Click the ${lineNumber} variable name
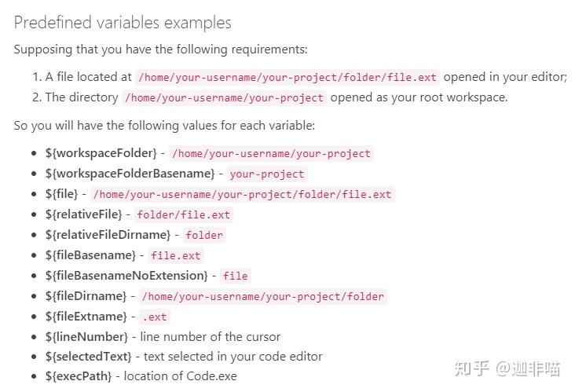 (86, 337)
